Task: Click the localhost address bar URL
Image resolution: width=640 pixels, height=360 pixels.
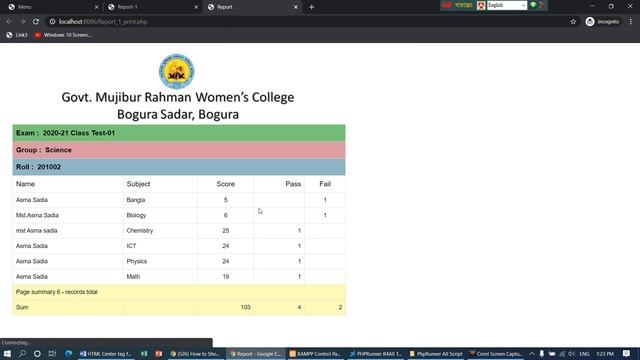Action: [103, 22]
